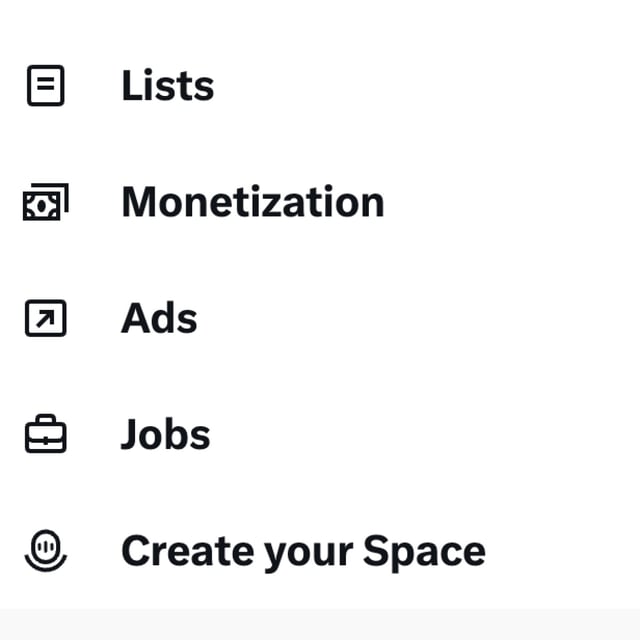Viewport: 640px width, 640px height.
Task: Click the Monetization cash icon
Action: click(45, 203)
